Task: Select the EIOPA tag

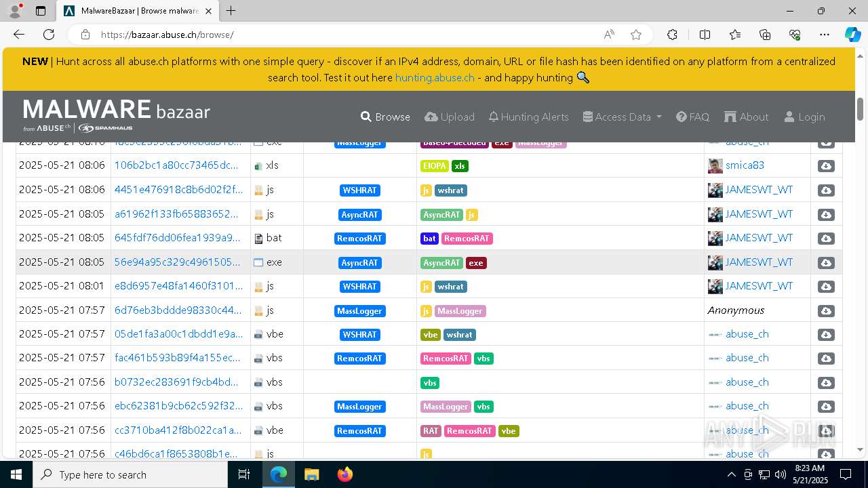Action: coord(435,166)
